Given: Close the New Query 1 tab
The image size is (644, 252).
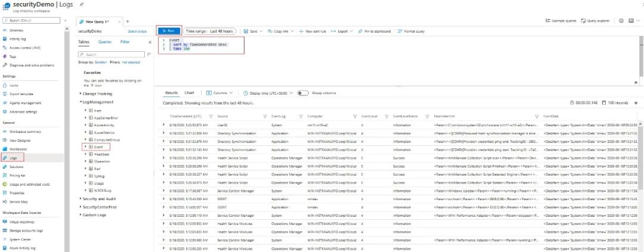Looking at the screenshot, I should [119, 22].
